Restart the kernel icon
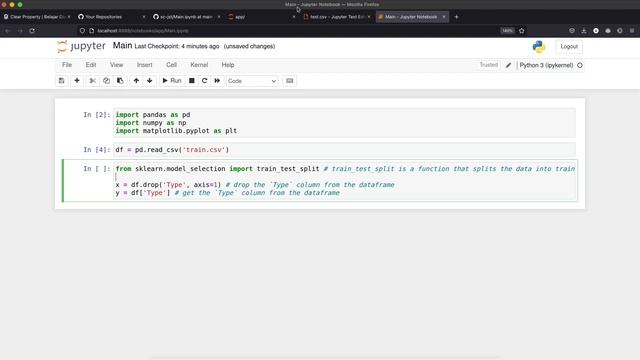This screenshot has height=360, width=640. click(x=204, y=81)
